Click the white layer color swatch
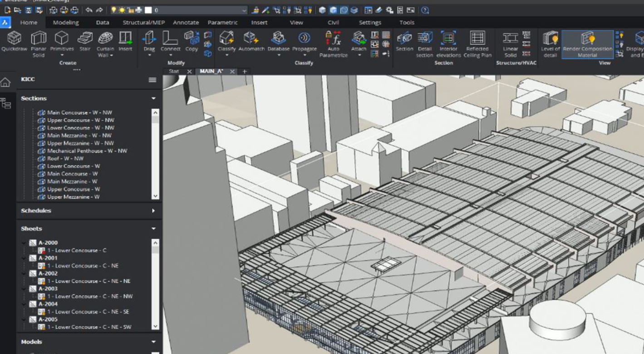644x354 pixels. tap(148, 10)
